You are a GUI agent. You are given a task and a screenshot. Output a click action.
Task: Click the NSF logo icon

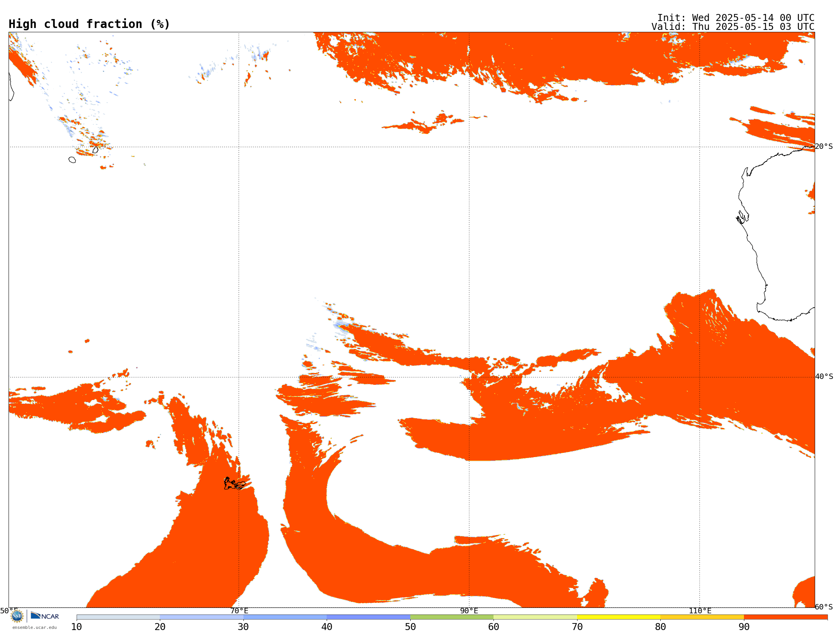pos(17,616)
